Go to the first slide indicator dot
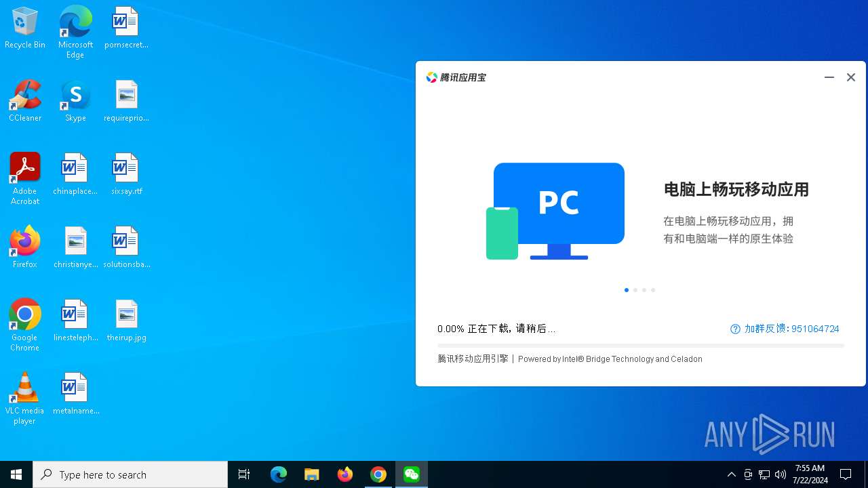This screenshot has height=488, width=868. click(627, 290)
